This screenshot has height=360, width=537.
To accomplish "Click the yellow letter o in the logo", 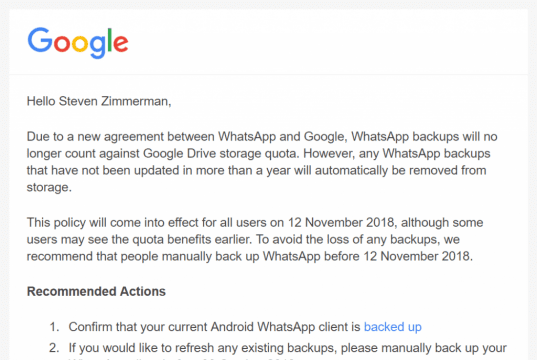I will (80, 44).
